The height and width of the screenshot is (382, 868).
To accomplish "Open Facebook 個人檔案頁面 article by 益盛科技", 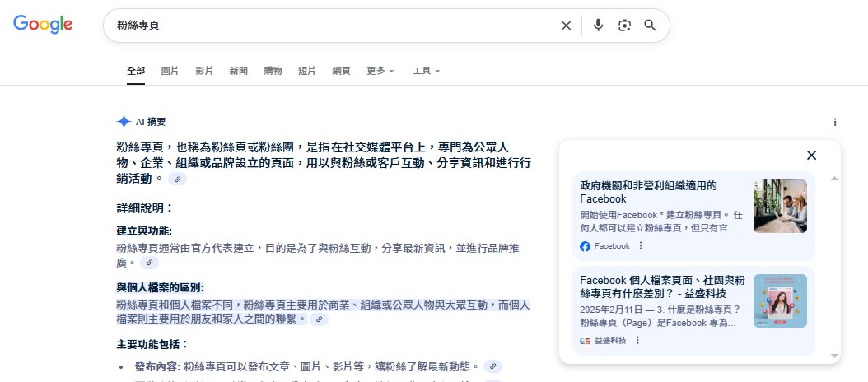I will click(662, 286).
